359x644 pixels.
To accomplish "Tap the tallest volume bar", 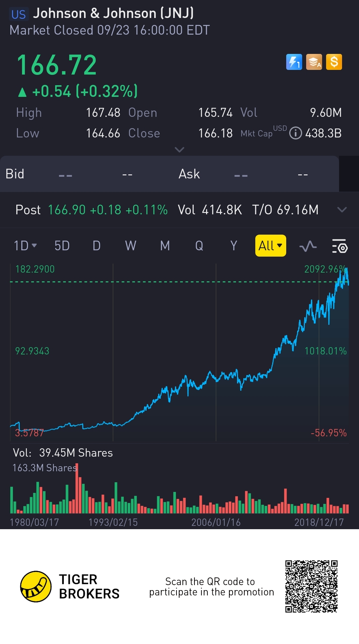I will pyautogui.click(x=77, y=489).
